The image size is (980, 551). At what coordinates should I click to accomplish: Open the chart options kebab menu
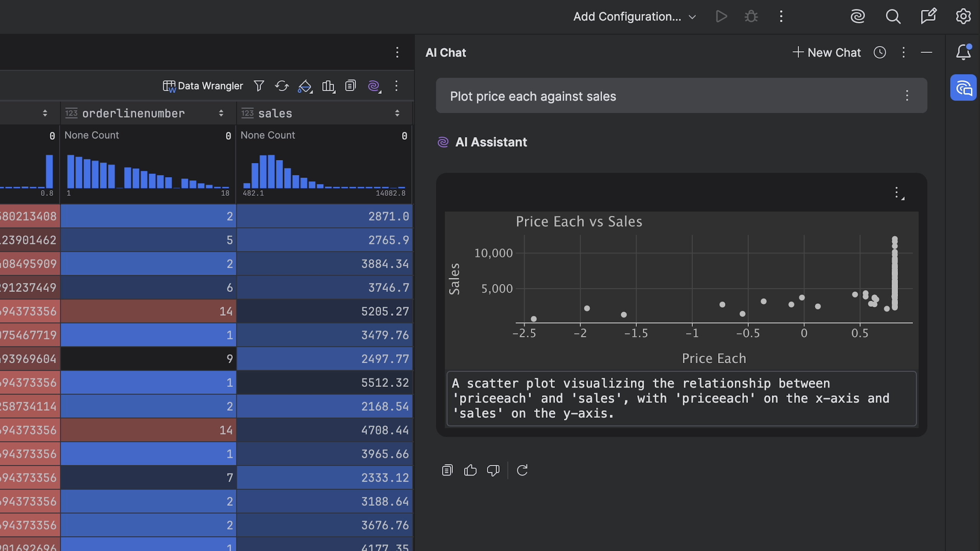[x=897, y=192]
